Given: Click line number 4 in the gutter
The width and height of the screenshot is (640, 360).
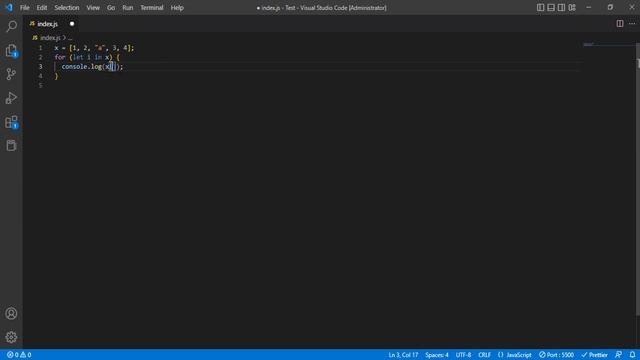Looking at the screenshot, I should [40, 76].
